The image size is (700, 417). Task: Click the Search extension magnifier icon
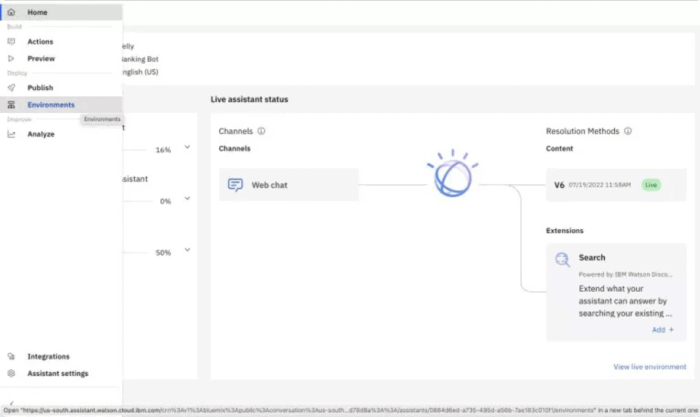click(x=563, y=260)
